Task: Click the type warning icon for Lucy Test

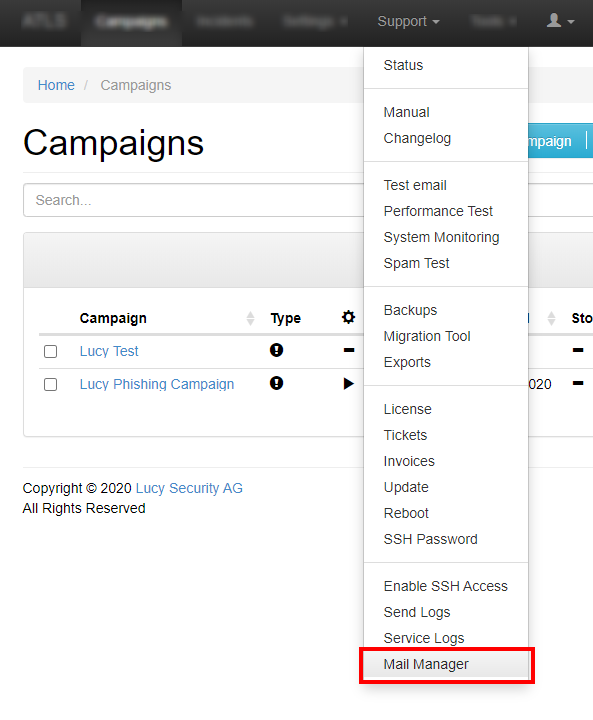Action: tap(276, 350)
